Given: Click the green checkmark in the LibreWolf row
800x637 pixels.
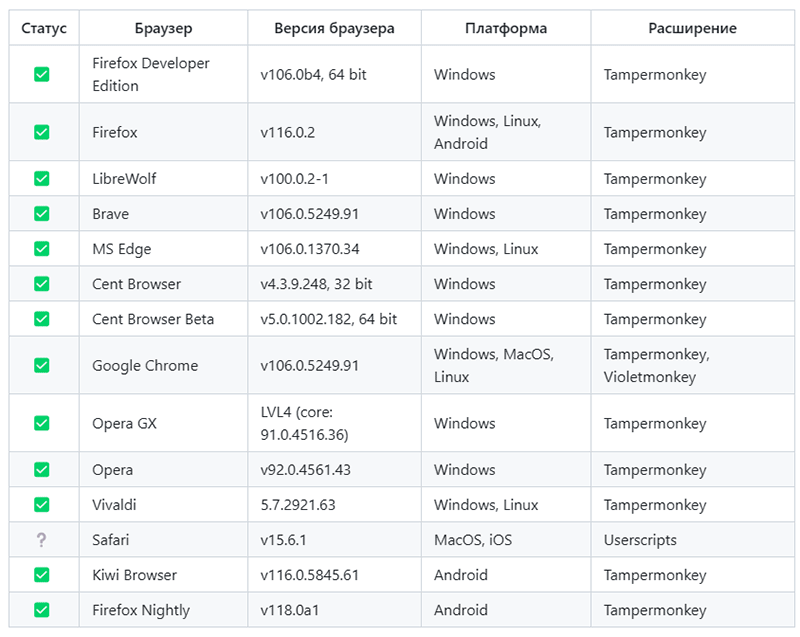Looking at the screenshot, I should tap(41, 179).
